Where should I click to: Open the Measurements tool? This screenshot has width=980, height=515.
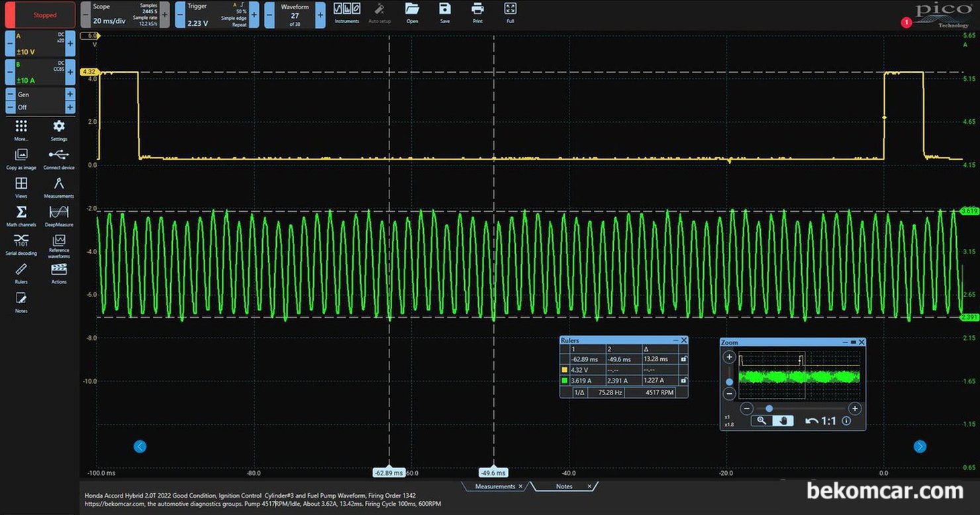(x=59, y=187)
